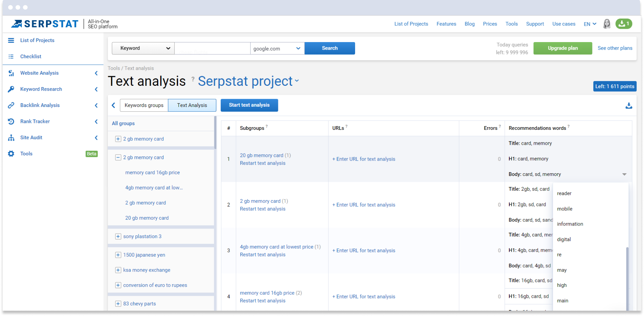This screenshot has width=644, height=316.
Task: Open the google.com search engine dropdown
Action: (x=277, y=48)
